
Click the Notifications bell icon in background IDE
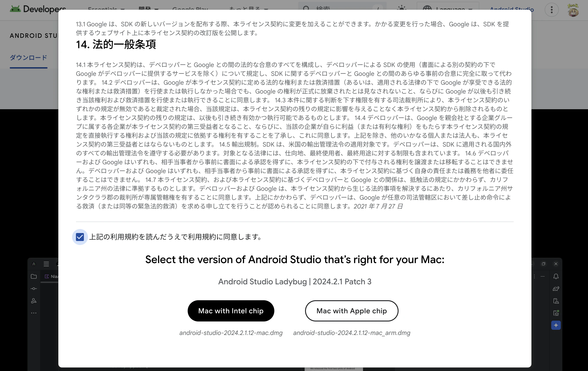pyautogui.click(x=556, y=276)
